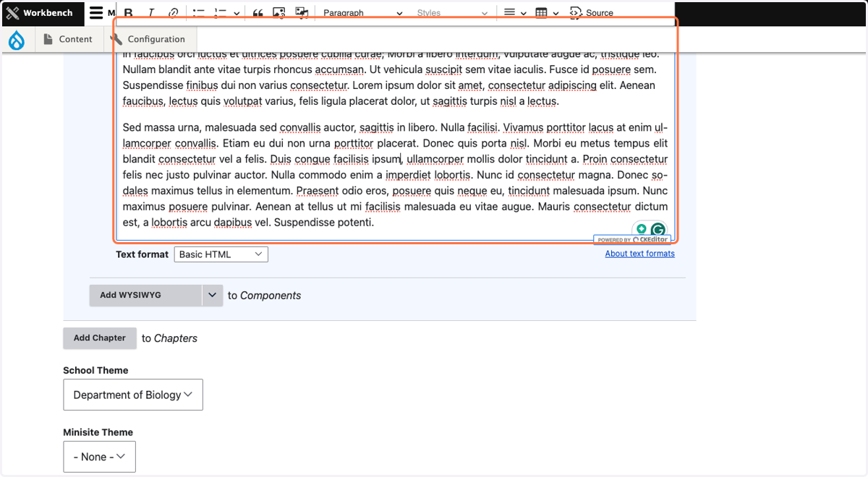Apply numbered list formatting
868x477 pixels.
point(221,13)
